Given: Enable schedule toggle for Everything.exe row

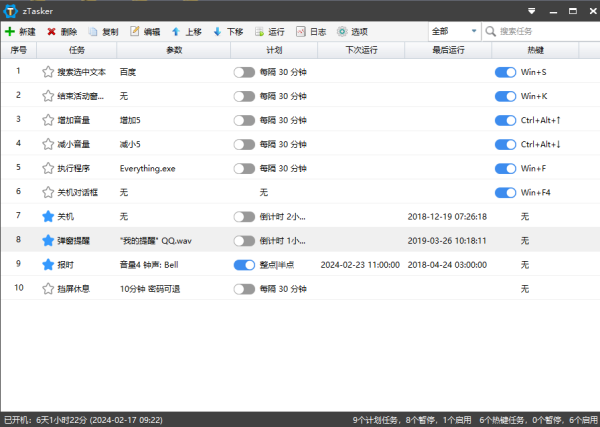Looking at the screenshot, I should pyautogui.click(x=244, y=169).
